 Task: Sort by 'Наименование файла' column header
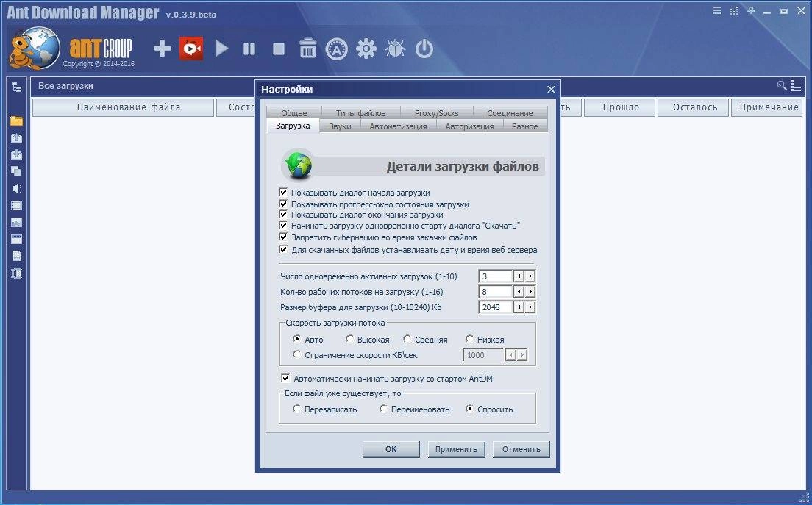pyautogui.click(x=124, y=107)
